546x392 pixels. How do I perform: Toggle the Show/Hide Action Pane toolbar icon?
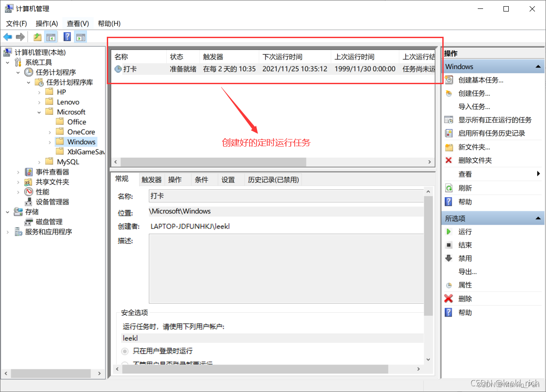pyautogui.click(x=81, y=37)
